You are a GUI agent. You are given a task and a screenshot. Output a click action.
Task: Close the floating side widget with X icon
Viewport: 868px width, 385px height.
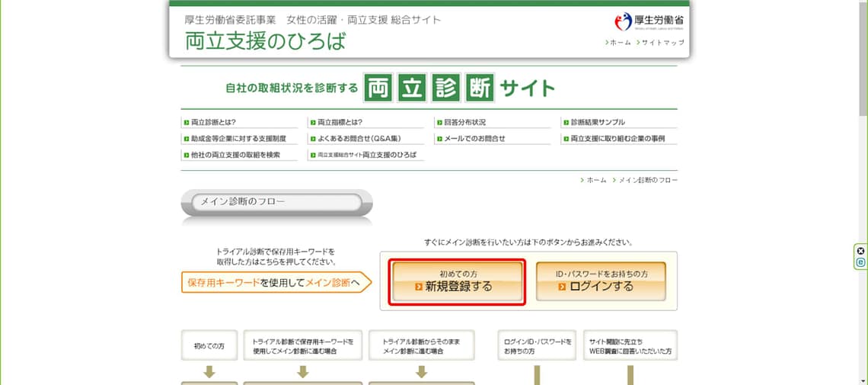coord(860,251)
